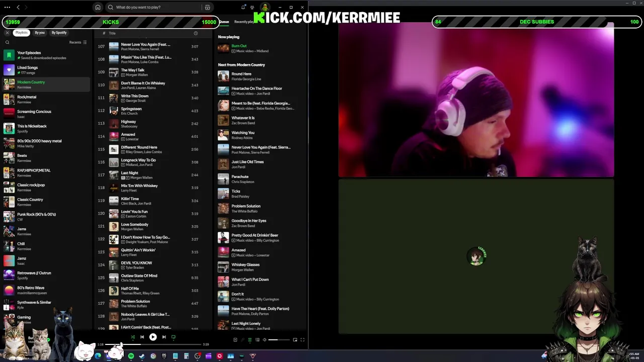
Task: Switch to the Recently played tab
Action: (245, 22)
